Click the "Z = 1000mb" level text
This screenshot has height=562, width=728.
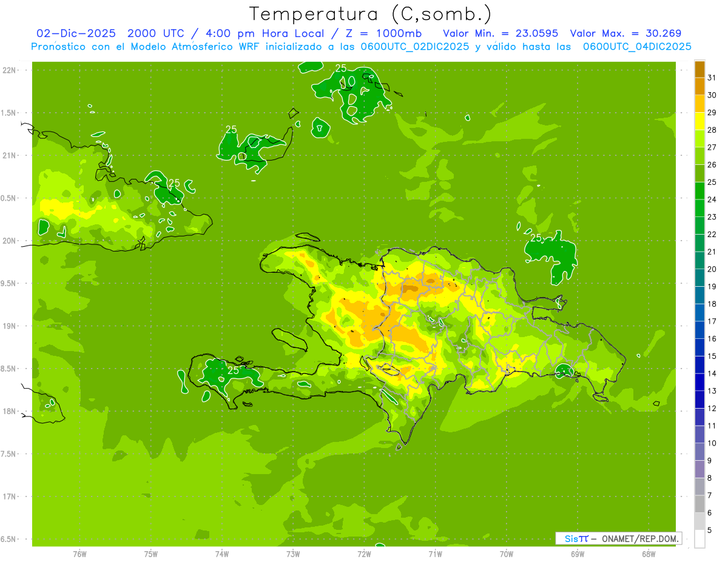pyautogui.click(x=386, y=33)
